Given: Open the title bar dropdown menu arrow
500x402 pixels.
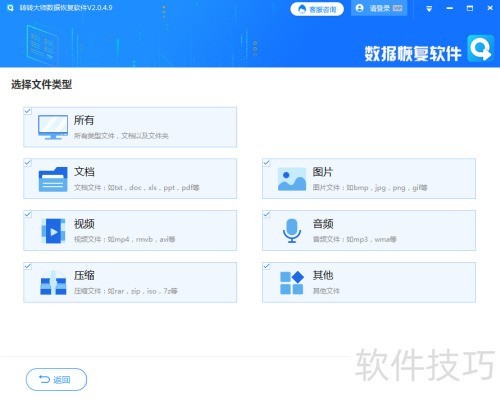Looking at the screenshot, I should point(429,9).
